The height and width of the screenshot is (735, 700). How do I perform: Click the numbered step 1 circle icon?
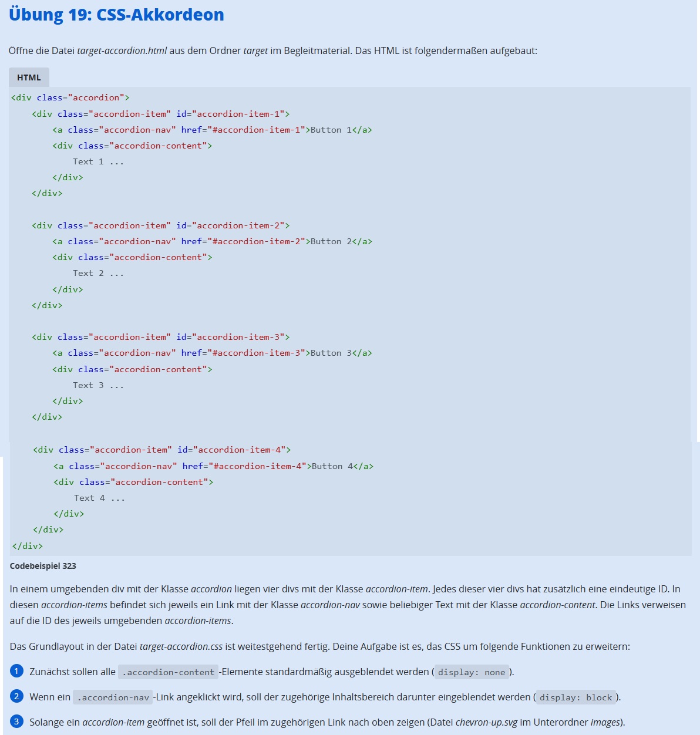16,671
